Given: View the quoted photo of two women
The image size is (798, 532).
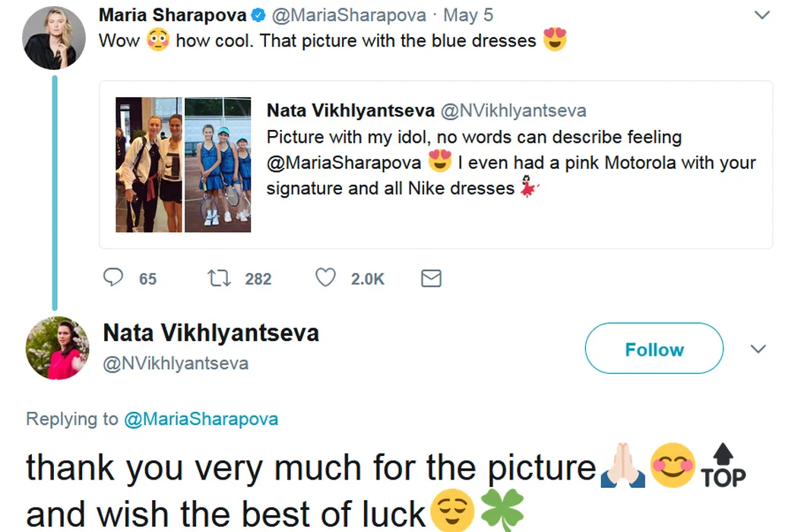Looking at the screenshot, I should click(x=149, y=164).
